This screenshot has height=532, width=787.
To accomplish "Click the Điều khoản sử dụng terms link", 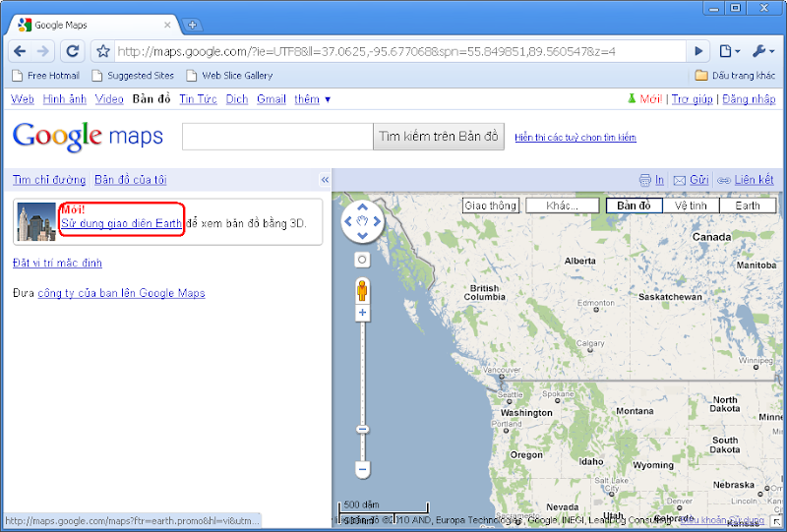I will [722, 520].
